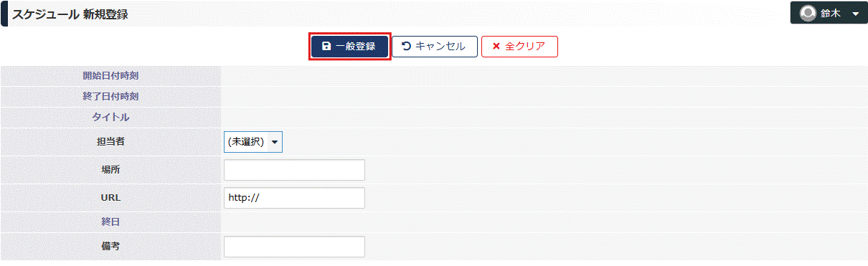Click the red X icon on 全クリア
The width and height of the screenshot is (868, 266).
[x=496, y=47]
